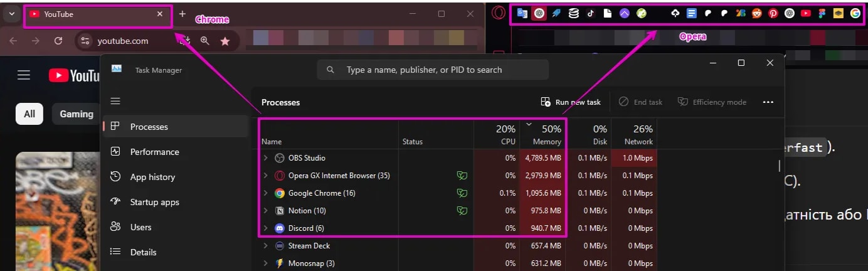Click the Opera GX logo menu button

(499, 13)
